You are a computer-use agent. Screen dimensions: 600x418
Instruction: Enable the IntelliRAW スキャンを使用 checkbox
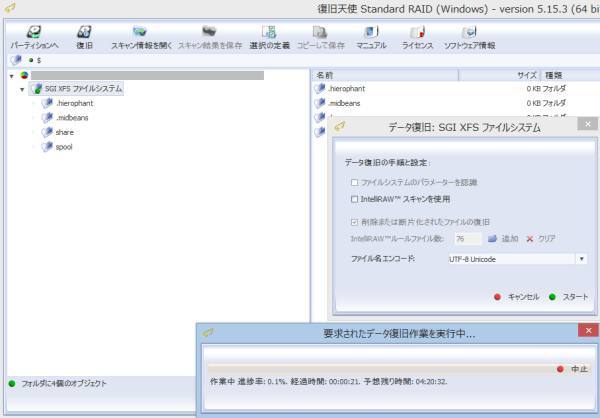355,199
